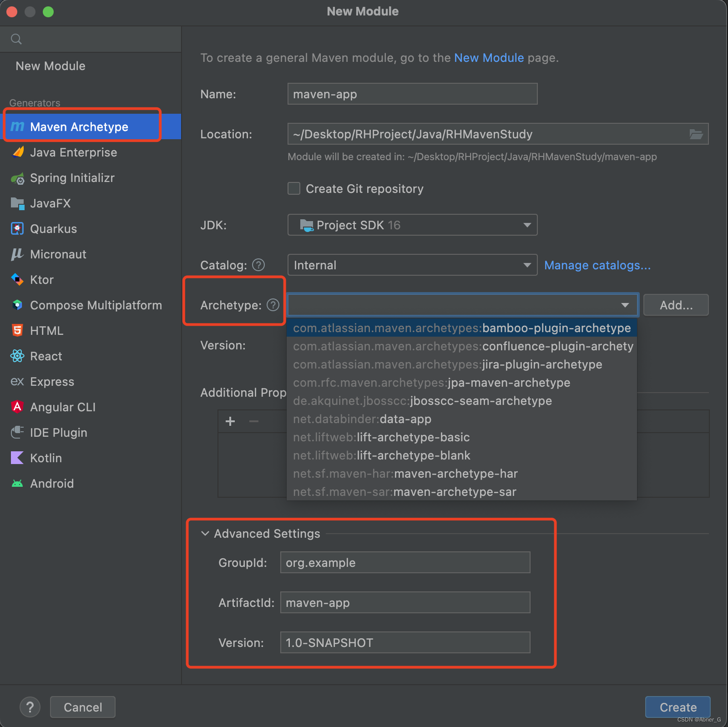Toggle the Archetype combo box arrow
The width and height of the screenshot is (728, 727).
point(625,305)
